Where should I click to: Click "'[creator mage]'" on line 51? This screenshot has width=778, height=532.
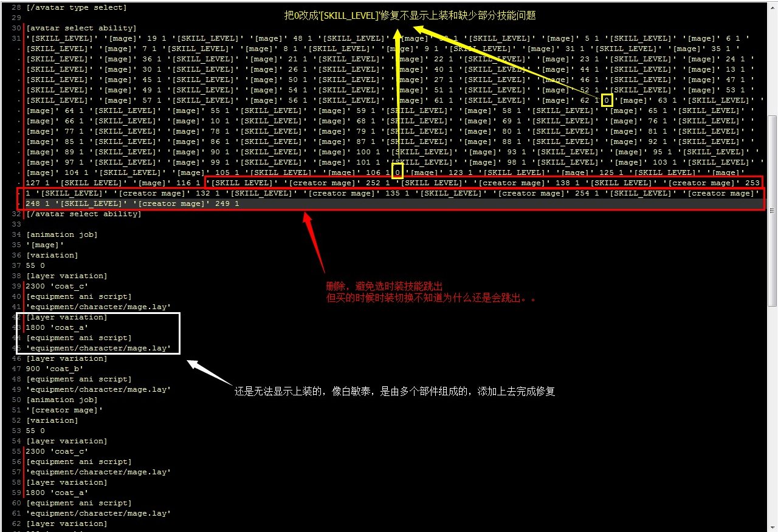(64, 411)
